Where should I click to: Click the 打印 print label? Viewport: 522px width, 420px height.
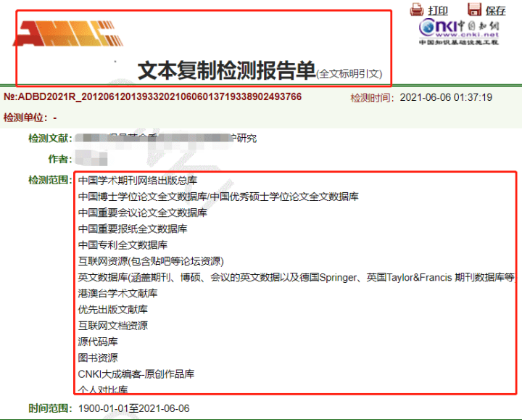(x=438, y=11)
